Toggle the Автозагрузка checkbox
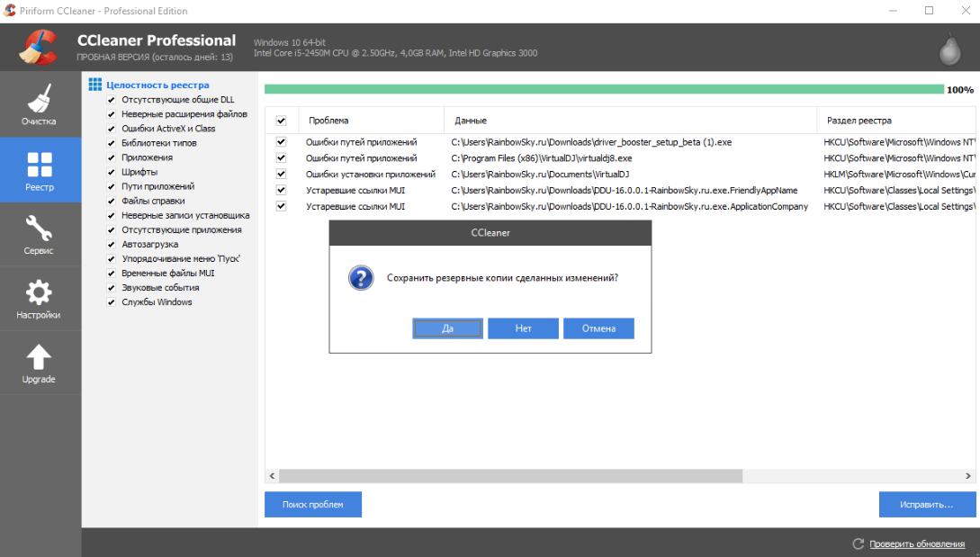The width and height of the screenshot is (980, 557). (x=112, y=245)
